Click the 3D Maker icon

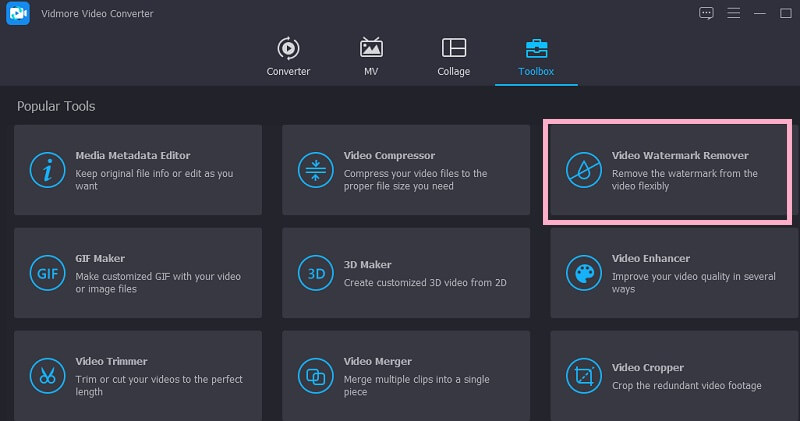tap(314, 273)
